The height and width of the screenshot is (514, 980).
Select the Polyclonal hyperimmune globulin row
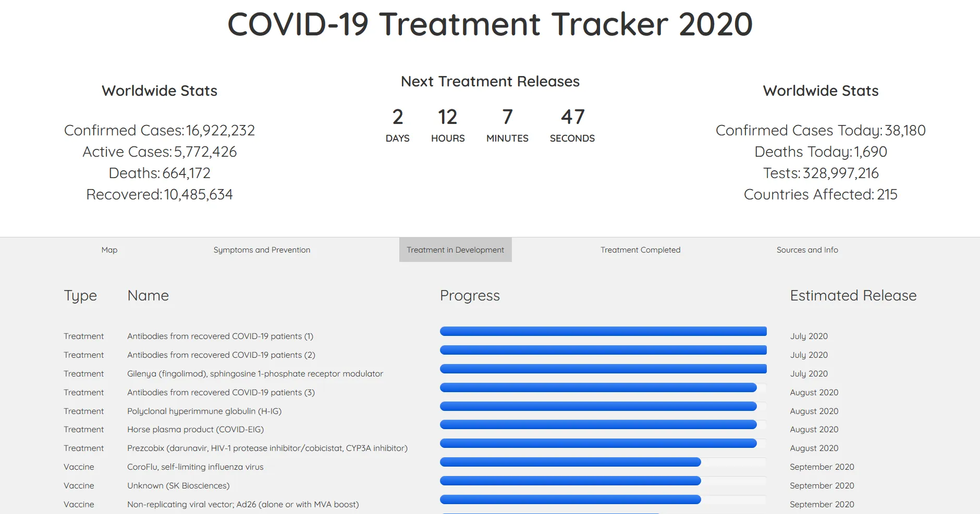pyautogui.click(x=204, y=411)
